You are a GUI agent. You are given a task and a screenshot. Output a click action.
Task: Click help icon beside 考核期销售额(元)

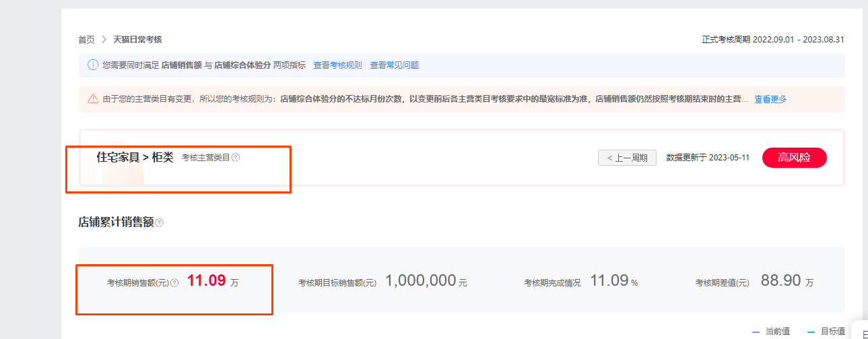click(174, 283)
